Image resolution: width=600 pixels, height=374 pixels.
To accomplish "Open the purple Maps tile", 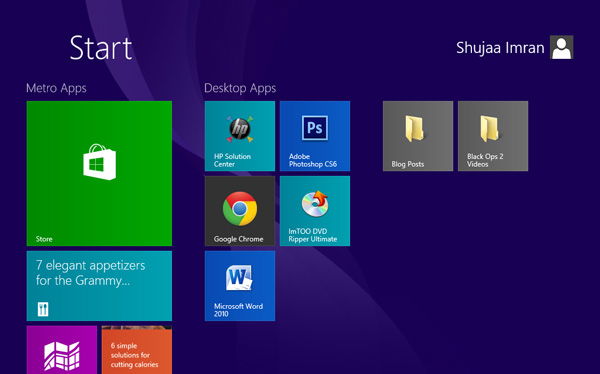I will click(62, 350).
